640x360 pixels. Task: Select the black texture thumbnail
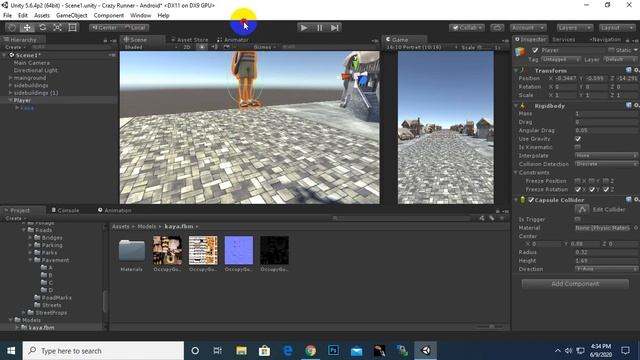coord(274,250)
